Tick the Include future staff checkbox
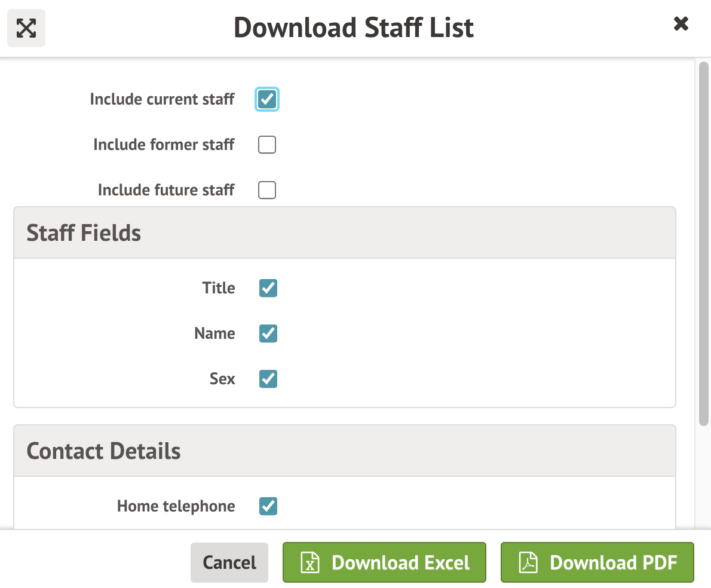The width and height of the screenshot is (711, 588). 267,190
